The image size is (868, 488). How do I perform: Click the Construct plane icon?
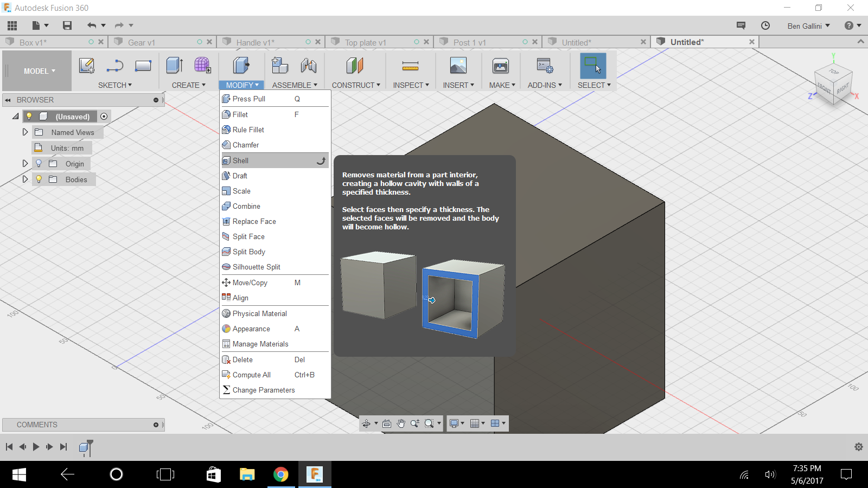[355, 66]
